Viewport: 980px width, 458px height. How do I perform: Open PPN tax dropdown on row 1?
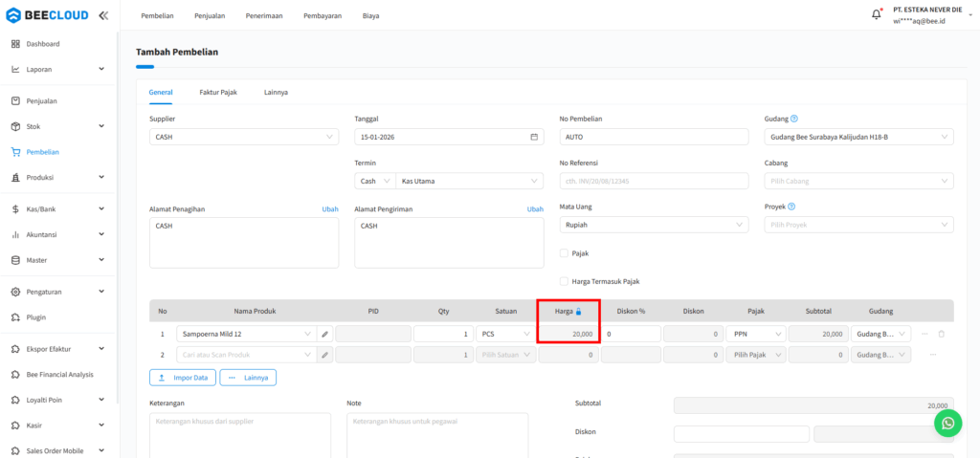[x=756, y=335]
